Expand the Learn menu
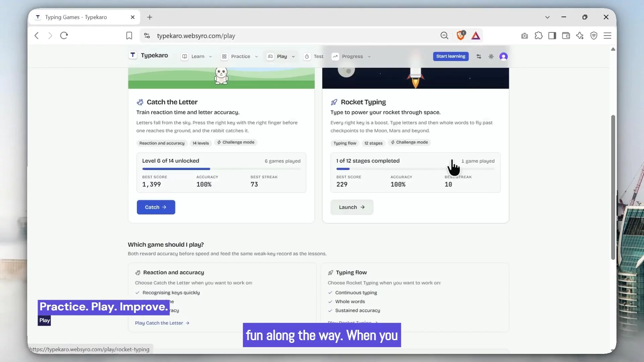 pyautogui.click(x=197, y=57)
